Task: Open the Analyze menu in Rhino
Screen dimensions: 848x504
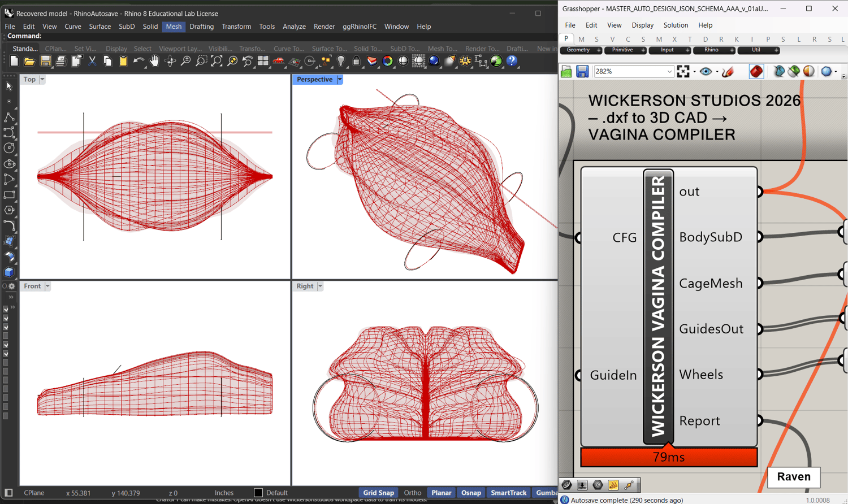Action: 294,27
